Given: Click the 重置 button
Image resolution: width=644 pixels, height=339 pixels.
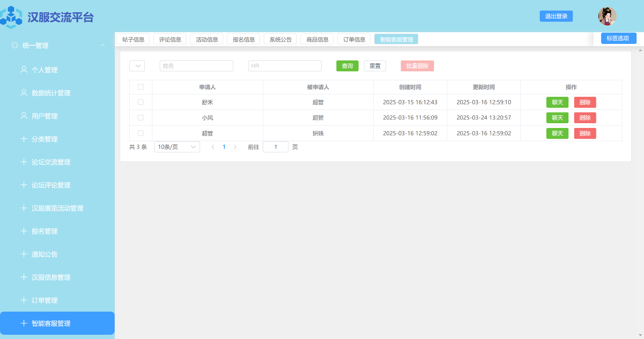Looking at the screenshot, I should pos(375,66).
